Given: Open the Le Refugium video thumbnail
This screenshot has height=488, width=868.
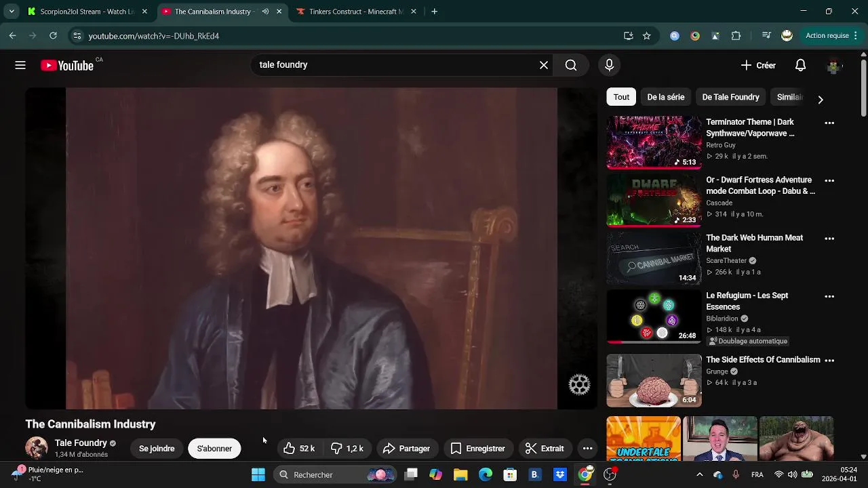Looking at the screenshot, I should (x=654, y=317).
